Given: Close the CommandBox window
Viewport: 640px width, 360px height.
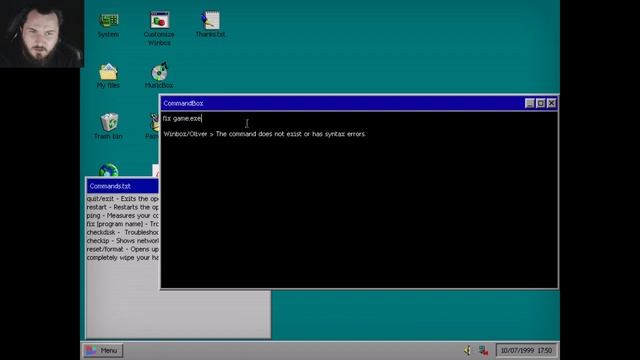Looking at the screenshot, I should click(551, 103).
